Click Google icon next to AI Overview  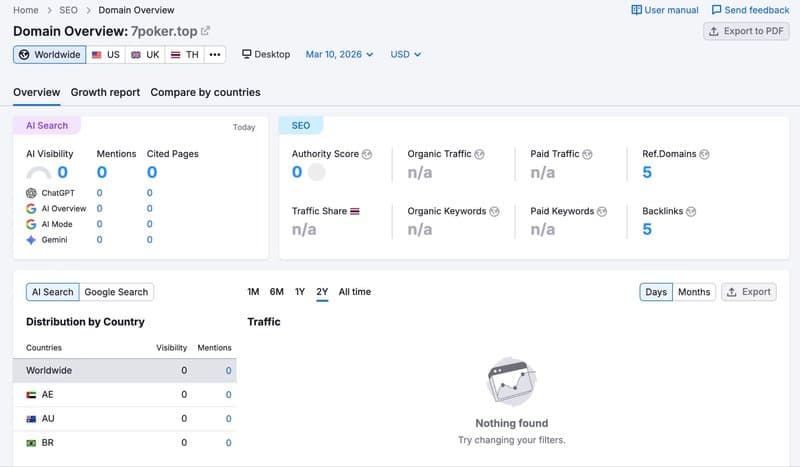pyautogui.click(x=31, y=209)
